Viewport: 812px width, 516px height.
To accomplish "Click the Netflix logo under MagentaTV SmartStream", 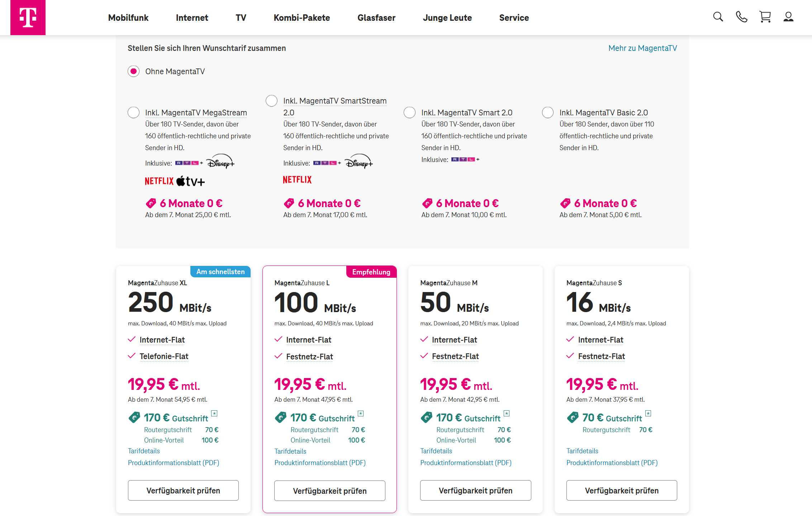I will coord(297,180).
